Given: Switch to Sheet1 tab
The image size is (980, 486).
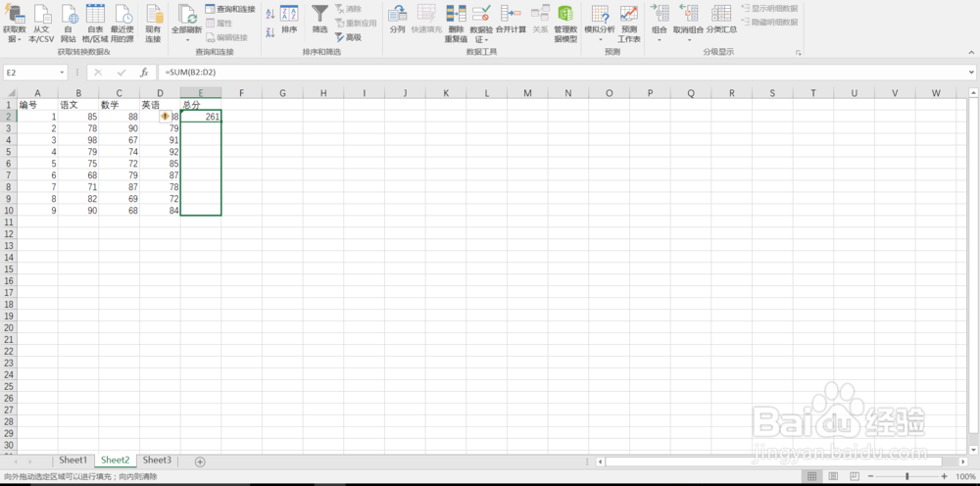Looking at the screenshot, I should (73, 461).
